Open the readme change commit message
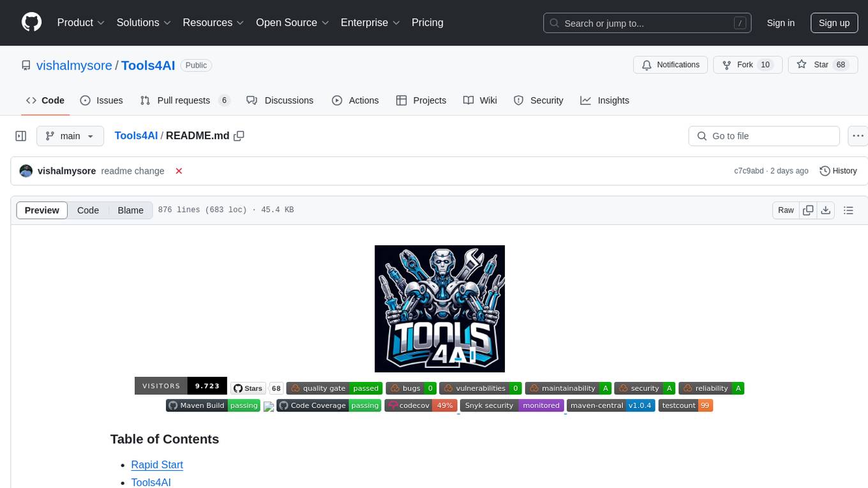The image size is (868, 488). coord(133,171)
